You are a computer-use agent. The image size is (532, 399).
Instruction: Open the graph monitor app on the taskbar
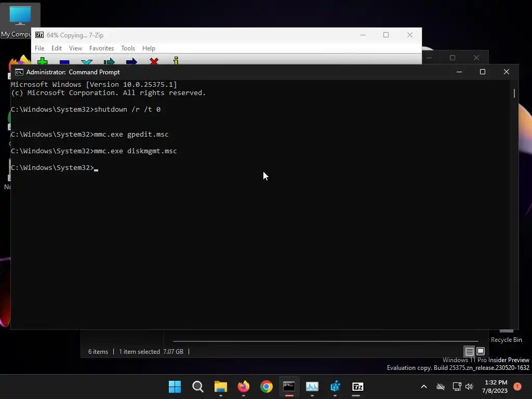pyautogui.click(x=312, y=387)
